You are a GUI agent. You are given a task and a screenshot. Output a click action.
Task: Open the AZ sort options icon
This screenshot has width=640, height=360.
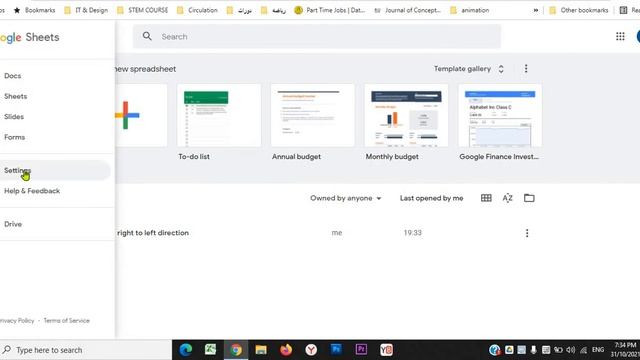click(x=507, y=198)
